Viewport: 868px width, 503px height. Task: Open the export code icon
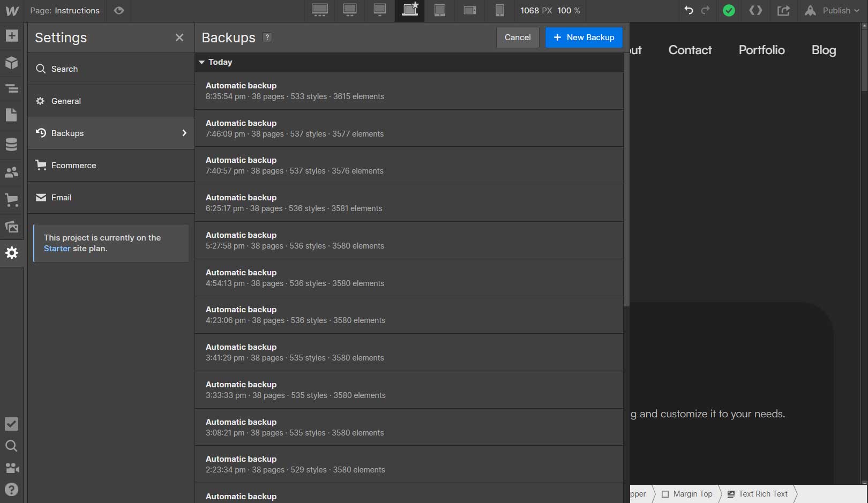pyautogui.click(x=755, y=10)
